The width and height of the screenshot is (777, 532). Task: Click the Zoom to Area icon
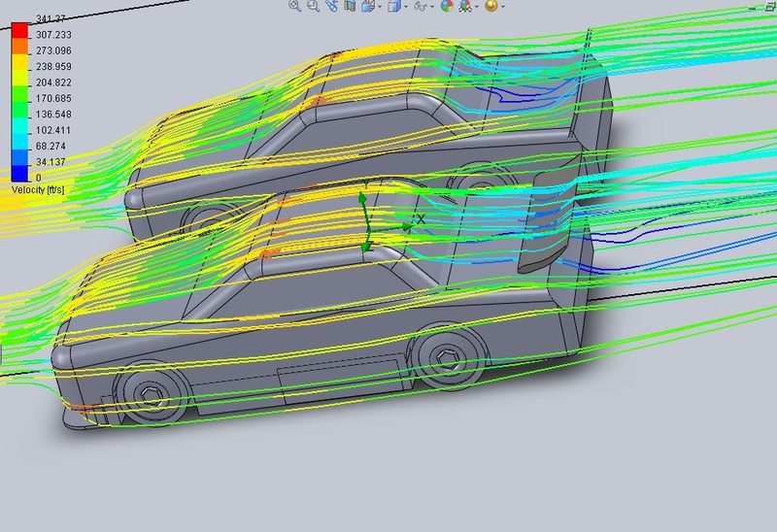[x=313, y=6]
